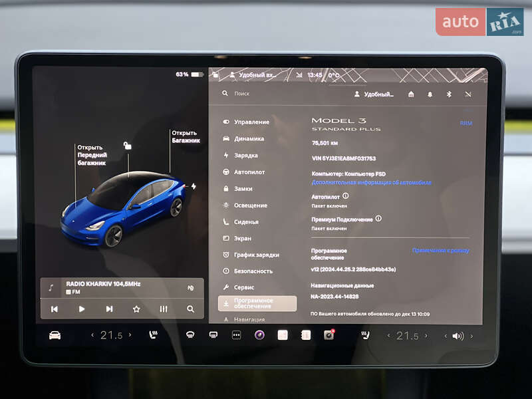Screen dimensions: 532x399
Task: Decrease volume with the left chevron
Action: 446,336
